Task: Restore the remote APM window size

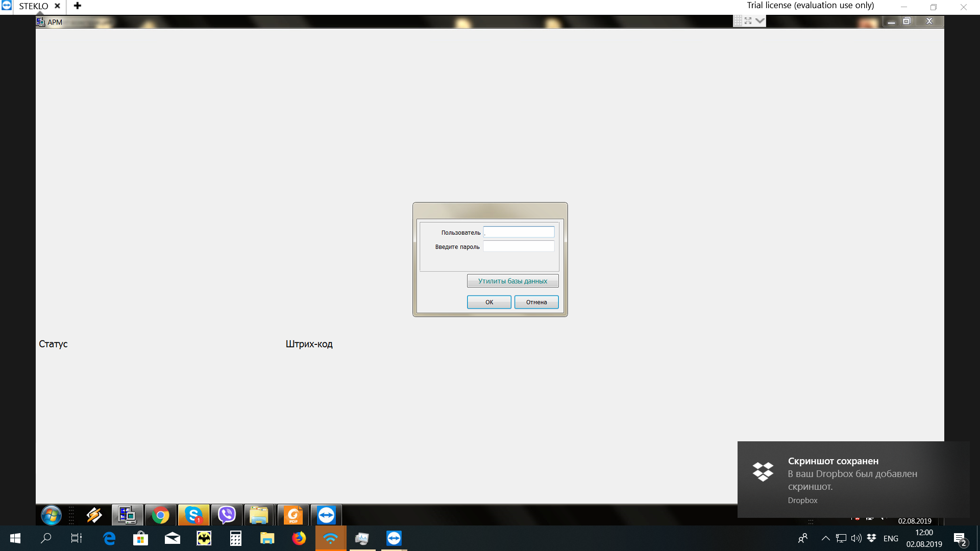Action: tap(907, 21)
